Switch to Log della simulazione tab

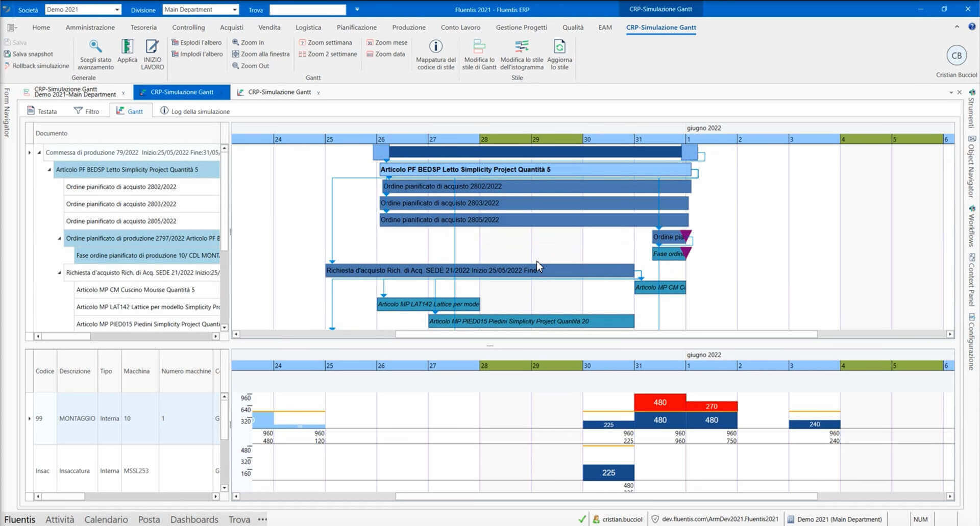195,111
